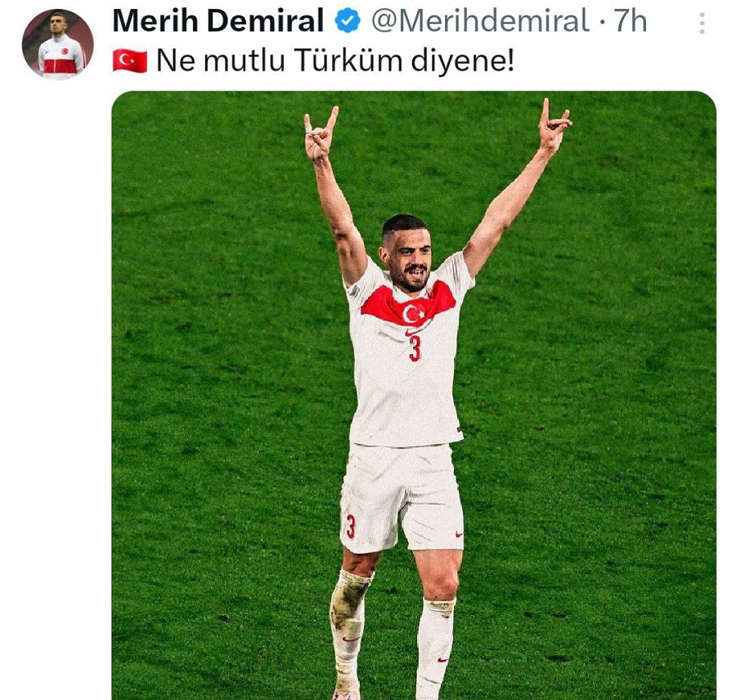This screenshot has height=700, width=736.
Task: Select the tweet text Ne mutlu Türküm diyene!
Action: click(x=335, y=61)
